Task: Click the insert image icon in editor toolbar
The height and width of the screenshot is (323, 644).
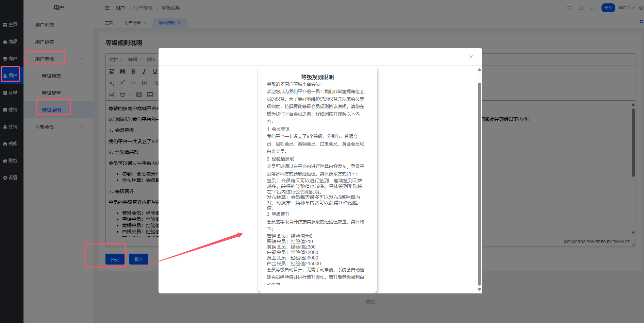Action: pyautogui.click(x=112, y=71)
